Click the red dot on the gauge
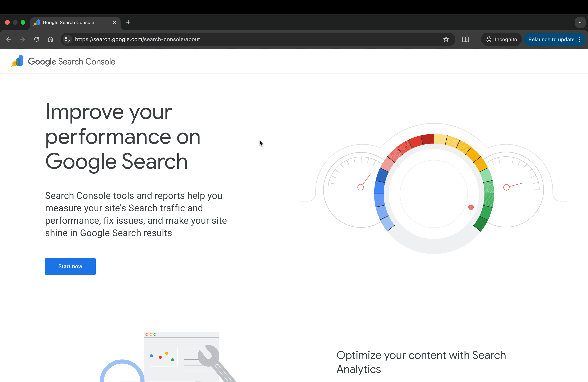Viewport: 588px width, 382px height. tap(471, 208)
